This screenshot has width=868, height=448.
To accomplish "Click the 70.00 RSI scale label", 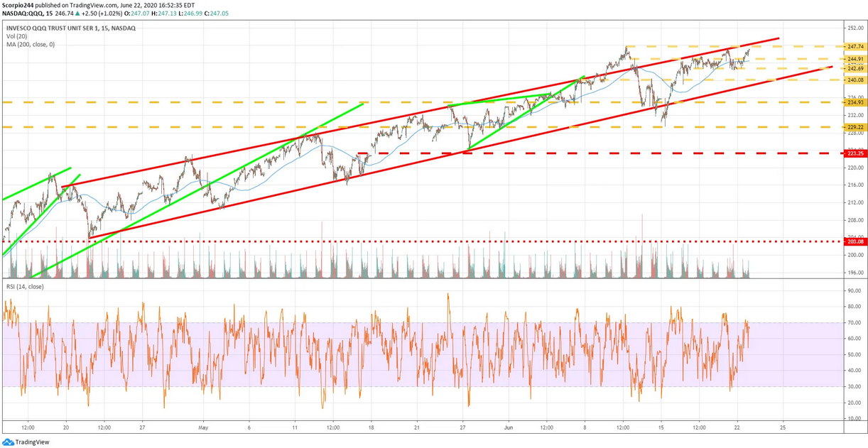I will click(x=854, y=323).
